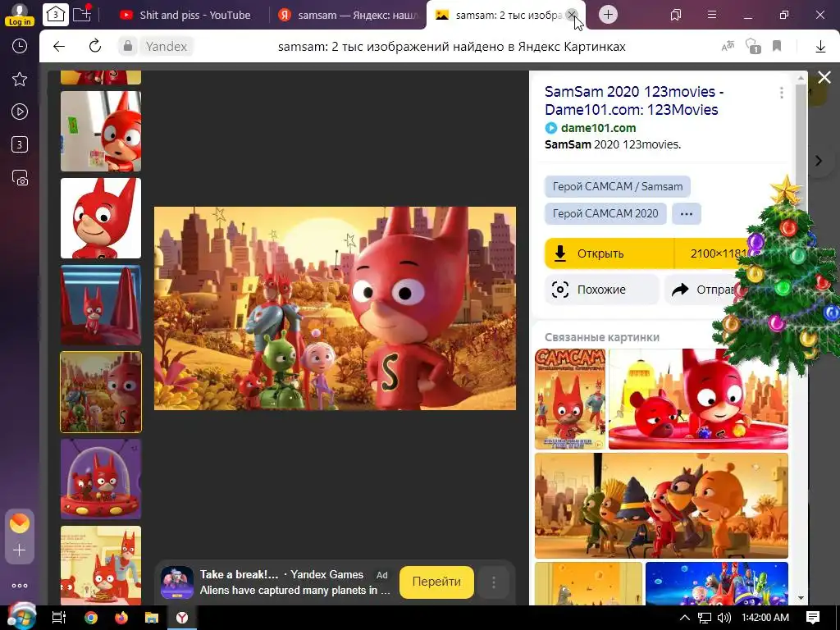
Task: Click Похожие similar images button
Action: tap(601, 290)
